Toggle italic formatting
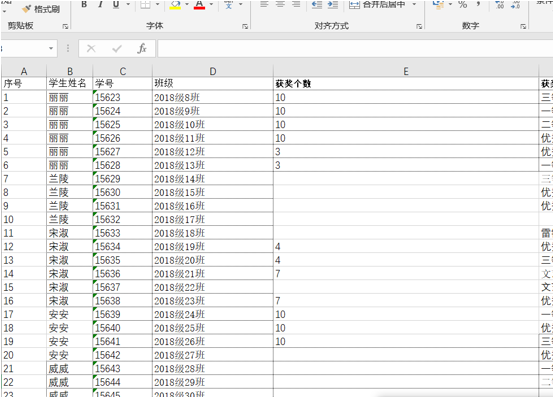This screenshot has height=399, width=553. point(101,4)
